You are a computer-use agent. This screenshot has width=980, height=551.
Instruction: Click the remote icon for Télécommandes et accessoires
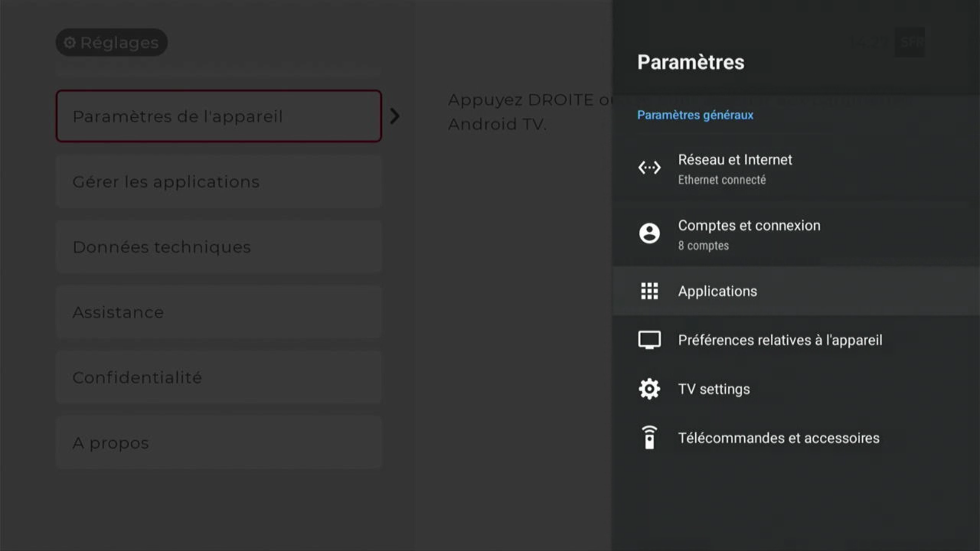(649, 437)
